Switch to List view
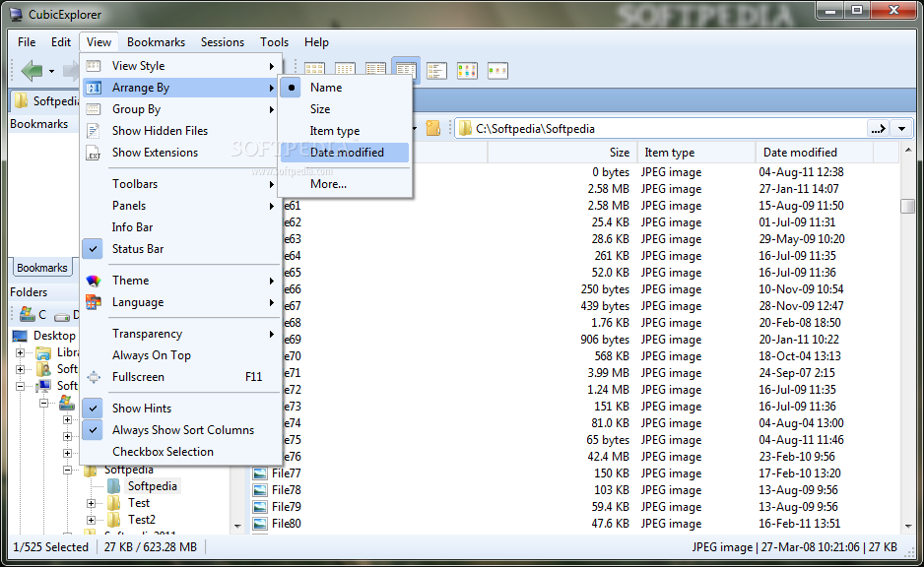The width and height of the screenshot is (924, 567). point(375,71)
